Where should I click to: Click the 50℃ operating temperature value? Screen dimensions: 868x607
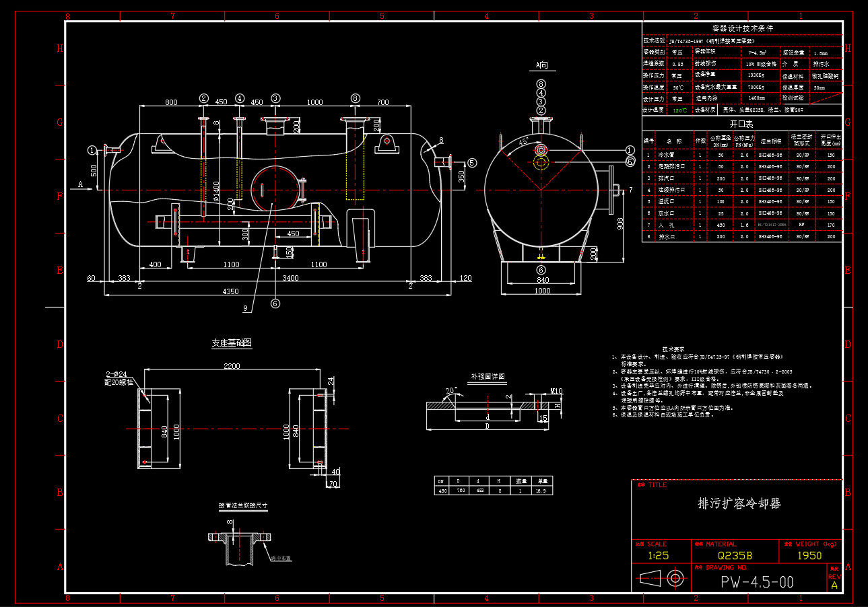678,87
